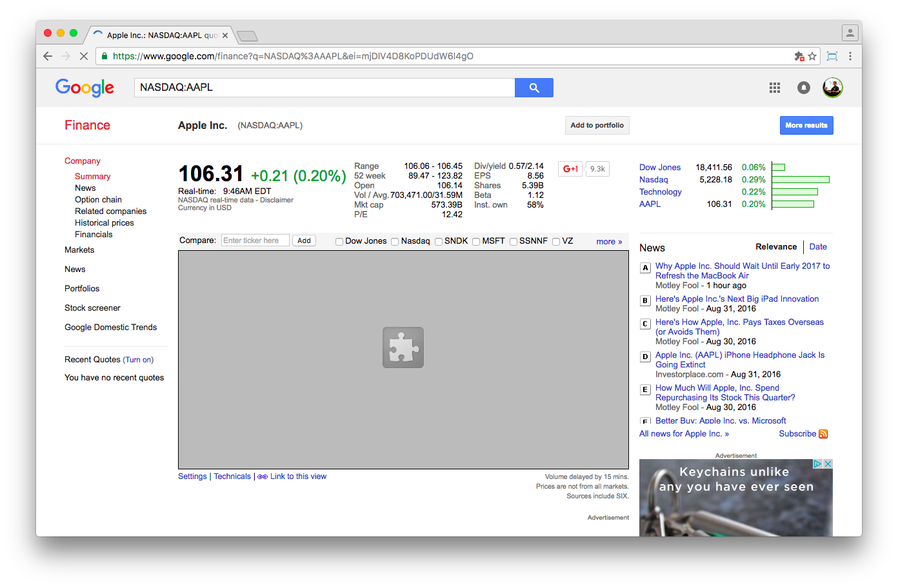Open Google Domestic Trends
Screen dimensions: 898x588
pyautogui.click(x=110, y=328)
